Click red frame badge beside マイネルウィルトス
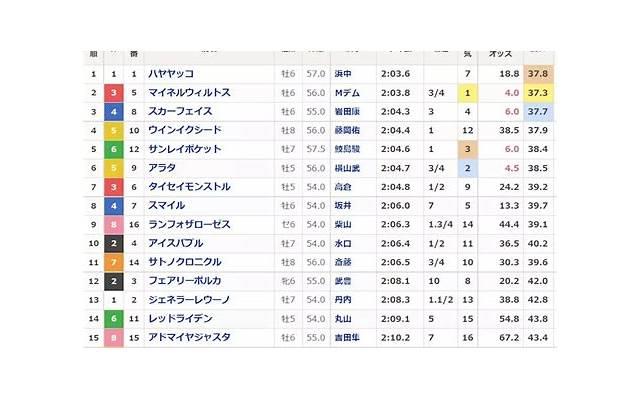 tap(115, 93)
